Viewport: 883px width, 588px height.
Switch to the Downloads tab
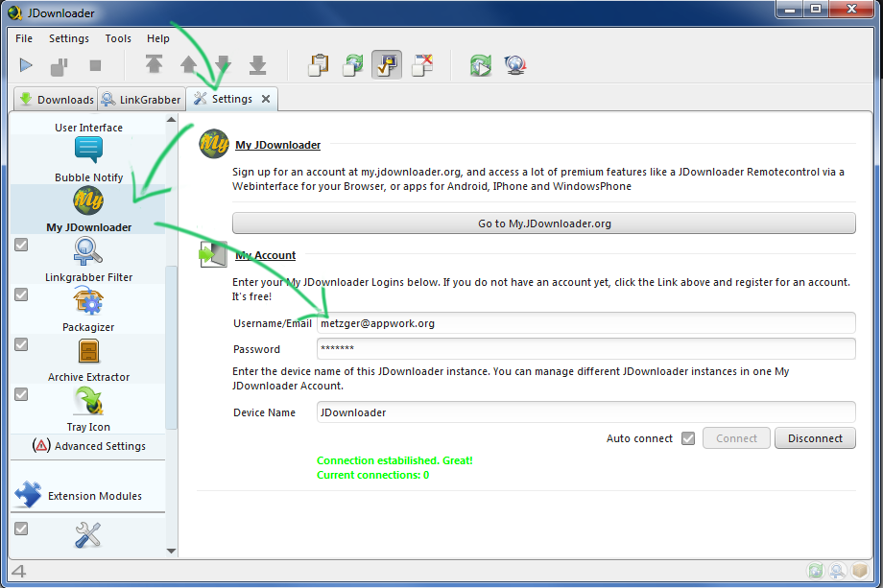[x=57, y=100]
